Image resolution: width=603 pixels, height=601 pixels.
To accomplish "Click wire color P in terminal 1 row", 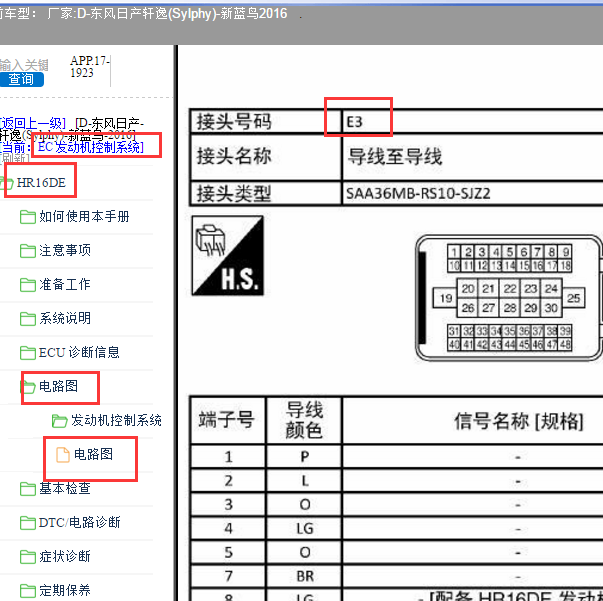I will [x=304, y=457].
